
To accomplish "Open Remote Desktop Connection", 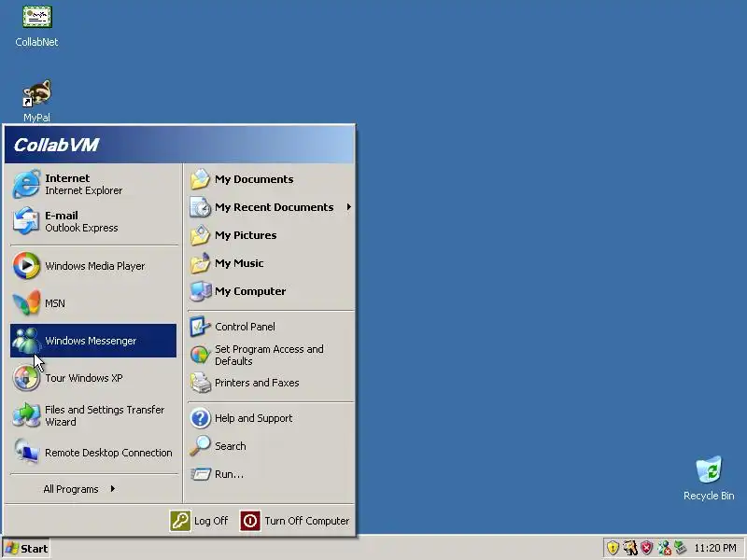I will coord(93,453).
